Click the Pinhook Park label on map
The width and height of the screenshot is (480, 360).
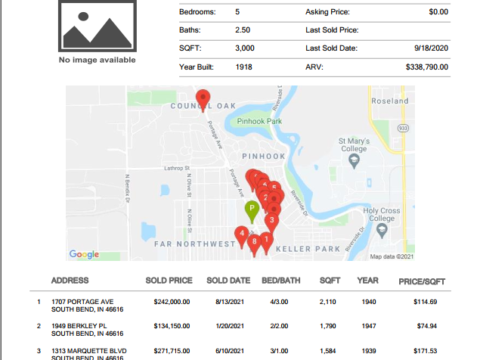pyautogui.click(x=259, y=121)
